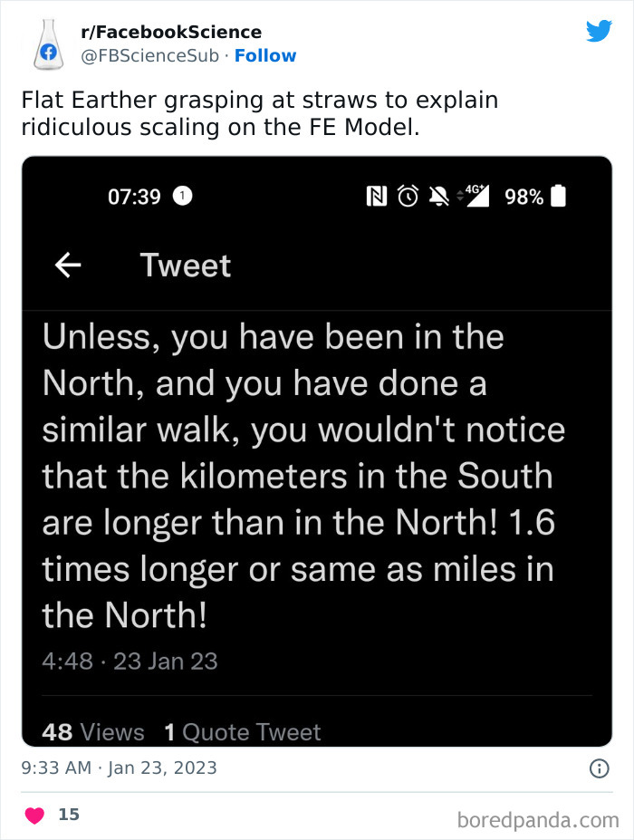Tap the muted notifications bell icon
Viewport: 634px width, 840px height.
pos(441,196)
